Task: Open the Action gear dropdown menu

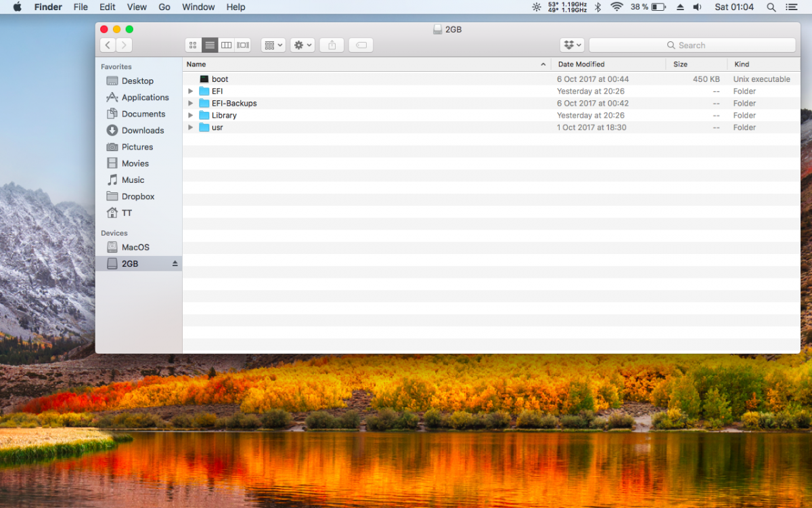Action: click(x=302, y=45)
